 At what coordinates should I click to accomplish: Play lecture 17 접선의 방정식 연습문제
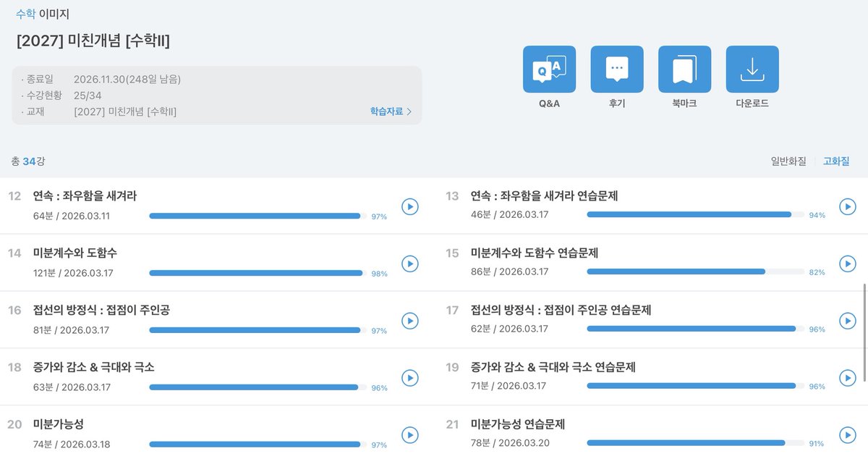pyautogui.click(x=848, y=321)
